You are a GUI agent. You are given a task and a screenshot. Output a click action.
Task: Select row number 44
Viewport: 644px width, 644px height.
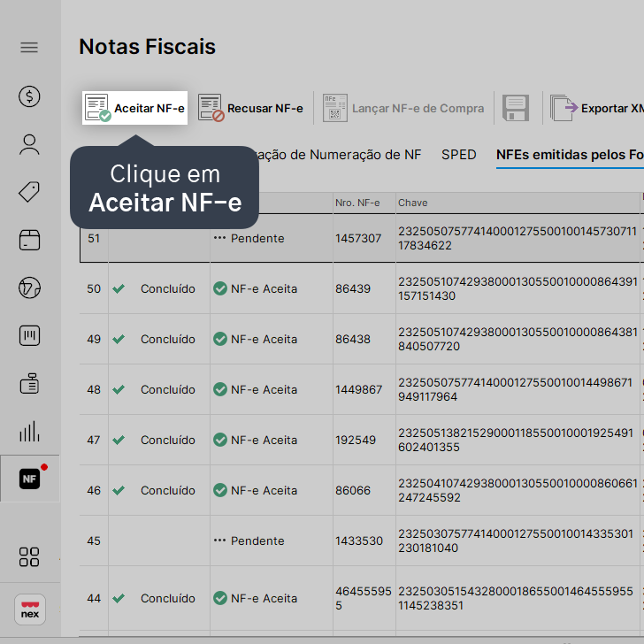coord(94,598)
